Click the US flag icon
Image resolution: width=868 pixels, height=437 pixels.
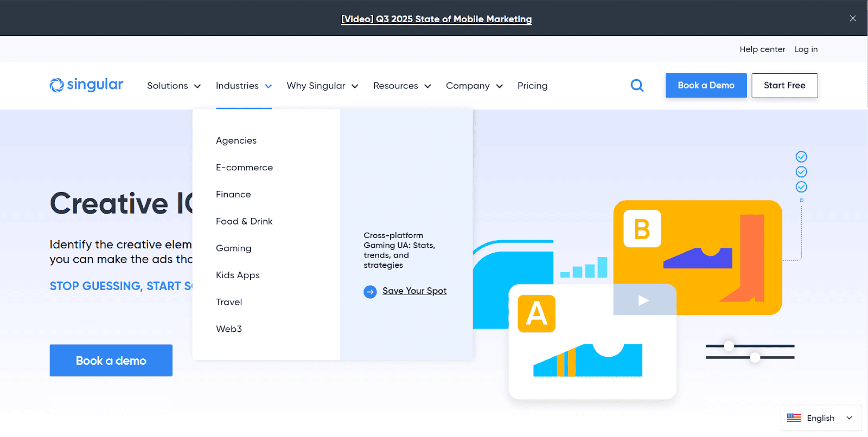pos(794,418)
